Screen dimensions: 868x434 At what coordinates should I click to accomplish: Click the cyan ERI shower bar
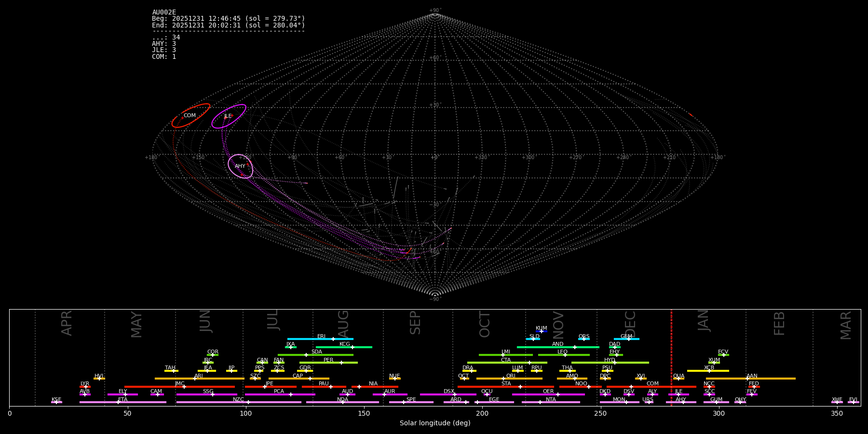[x=320, y=339]
